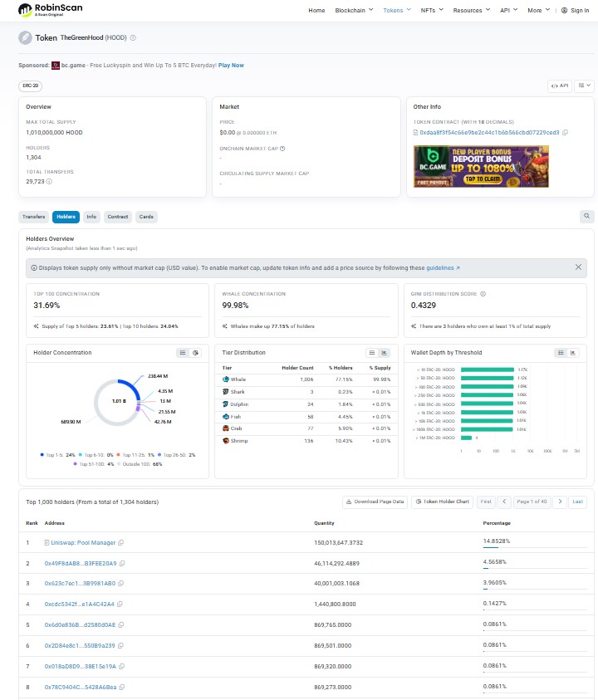Copy address 0x2D84e8c1...550B9a239
This screenshot has height=700, width=598.
120,645
